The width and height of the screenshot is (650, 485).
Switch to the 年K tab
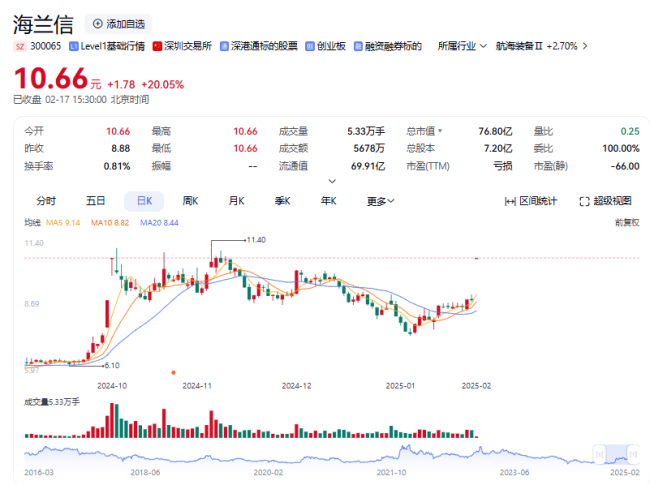pos(328,201)
